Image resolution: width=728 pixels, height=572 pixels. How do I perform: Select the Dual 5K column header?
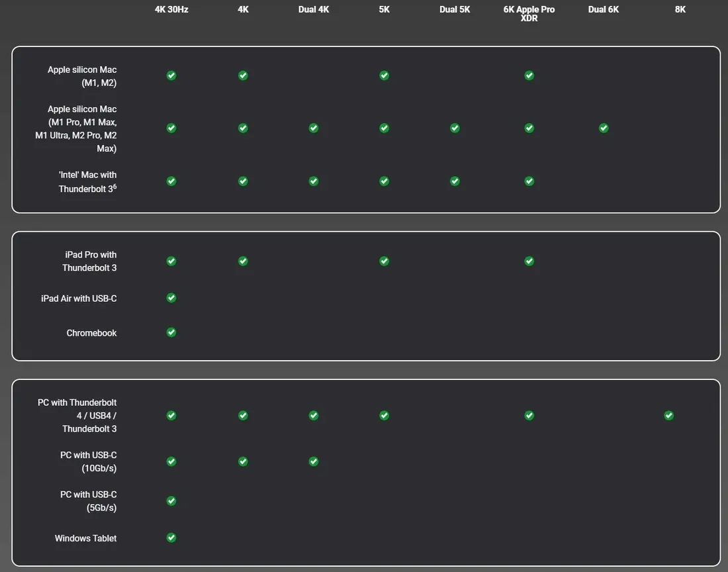pyautogui.click(x=455, y=9)
